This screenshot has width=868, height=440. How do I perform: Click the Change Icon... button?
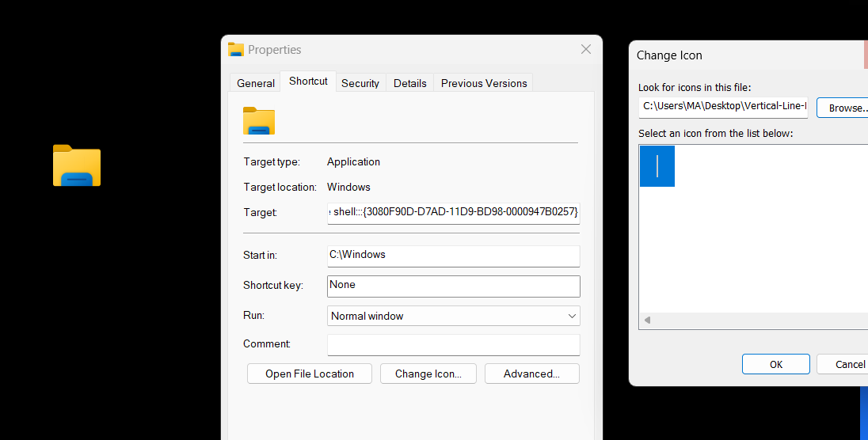coord(428,374)
